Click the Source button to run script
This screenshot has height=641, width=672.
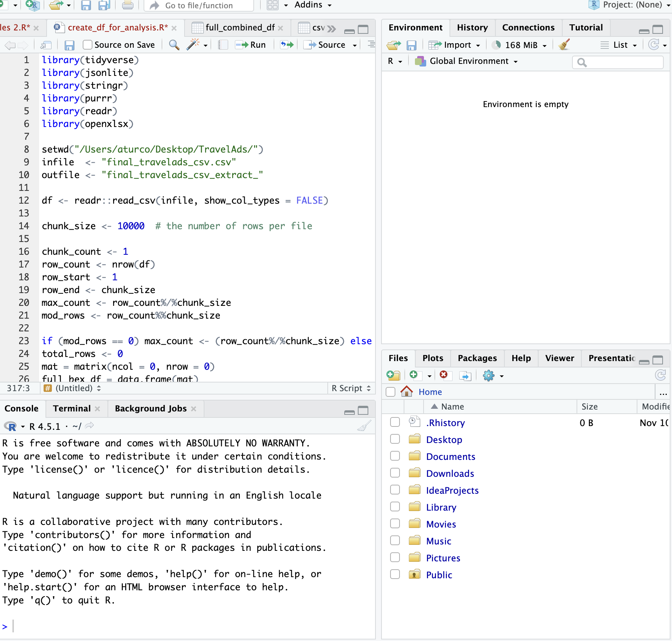coord(325,45)
